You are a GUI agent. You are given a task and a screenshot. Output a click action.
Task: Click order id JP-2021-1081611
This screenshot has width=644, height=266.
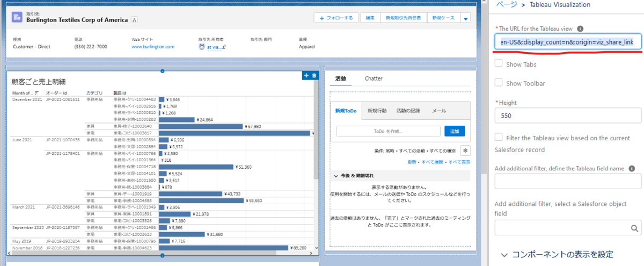tap(63, 99)
